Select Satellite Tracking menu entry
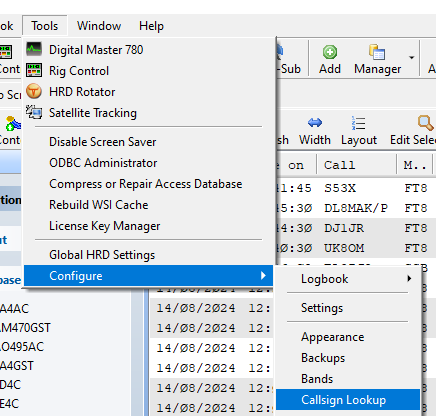The image size is (436, 416). tap(149, 113)
